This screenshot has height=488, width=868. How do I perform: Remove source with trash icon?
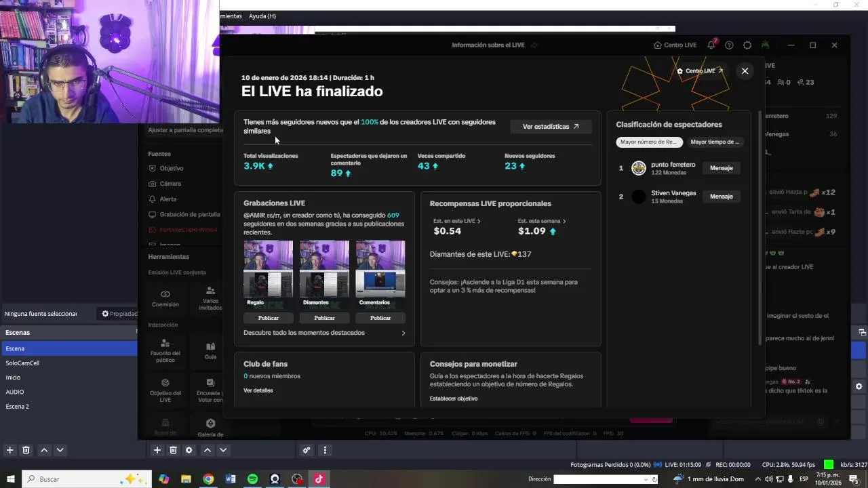click(x=173, y=450)
